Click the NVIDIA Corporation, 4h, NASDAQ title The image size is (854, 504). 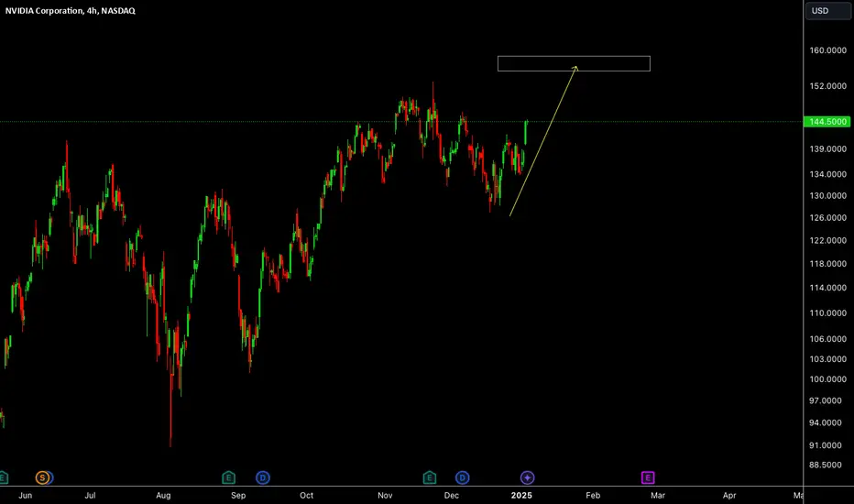[71, 10]
